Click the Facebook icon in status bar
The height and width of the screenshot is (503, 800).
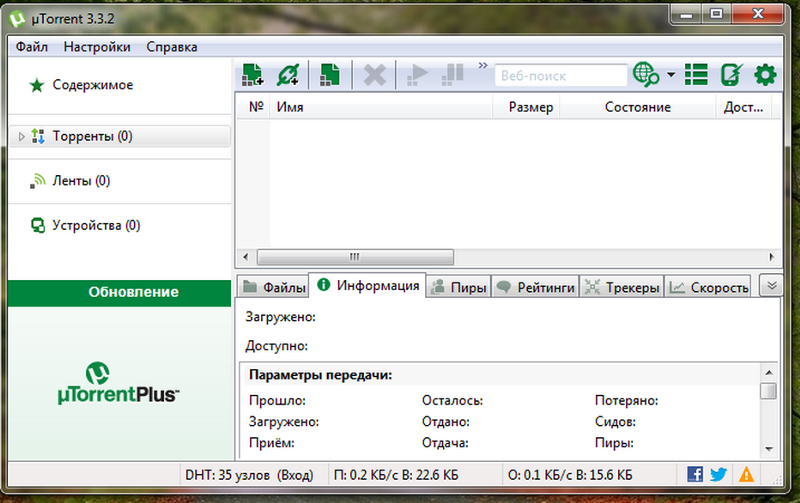pos(695,474)
